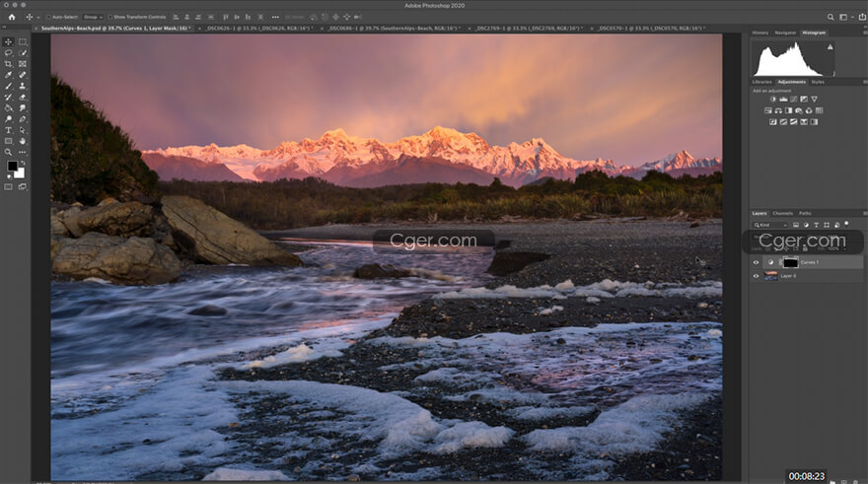Screen dimensions: 868x484
Task: Pick the Eyedropper tool
Action: (9, 75)
